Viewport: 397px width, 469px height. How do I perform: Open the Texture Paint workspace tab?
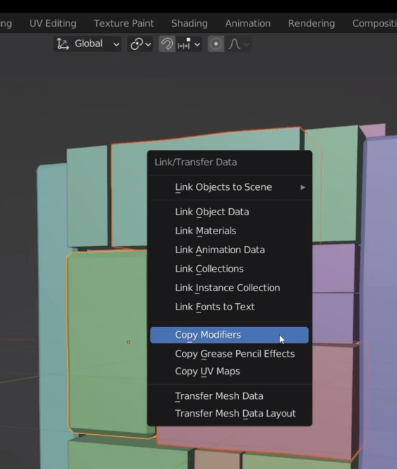tap(124, 23)
